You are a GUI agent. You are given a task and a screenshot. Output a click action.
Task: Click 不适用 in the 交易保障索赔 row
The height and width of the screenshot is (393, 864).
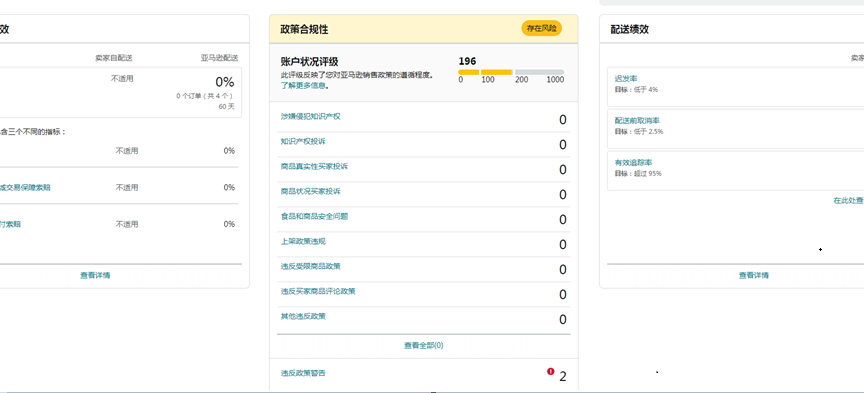(127, 187)
